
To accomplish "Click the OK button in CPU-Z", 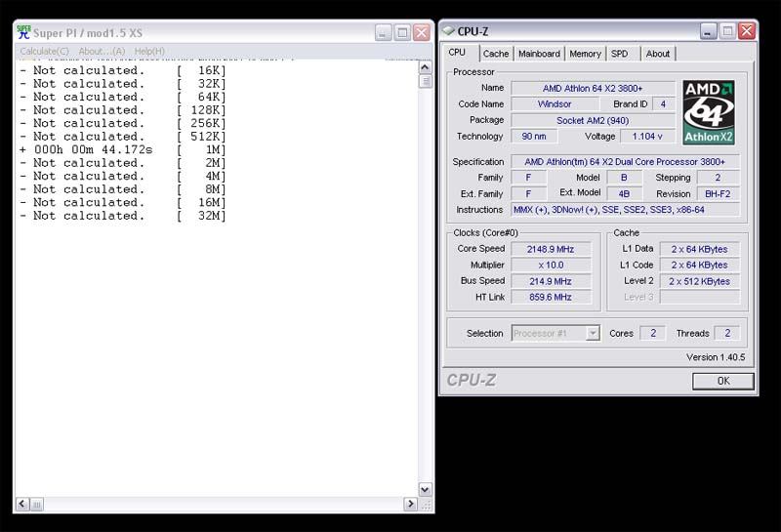I will point(723,381).
